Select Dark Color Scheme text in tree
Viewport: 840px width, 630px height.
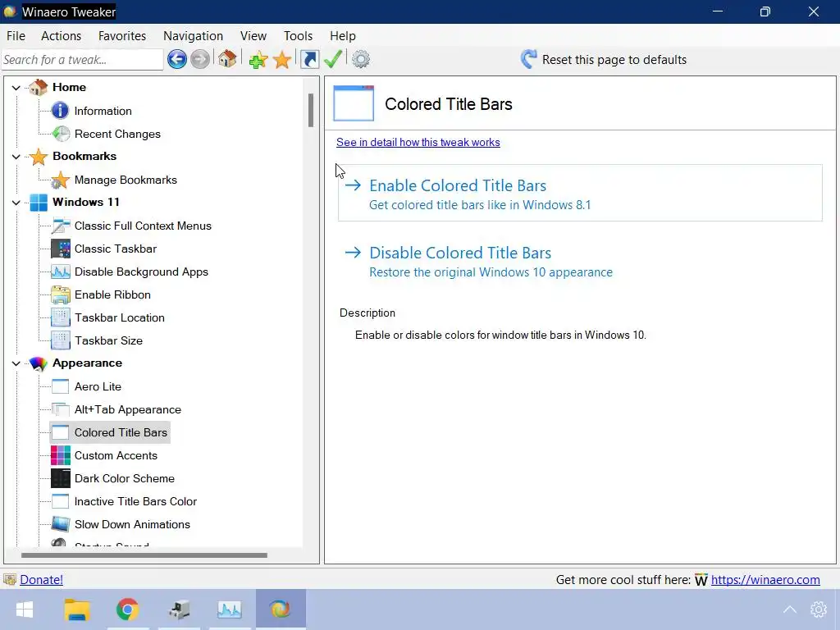click(125, 478)
